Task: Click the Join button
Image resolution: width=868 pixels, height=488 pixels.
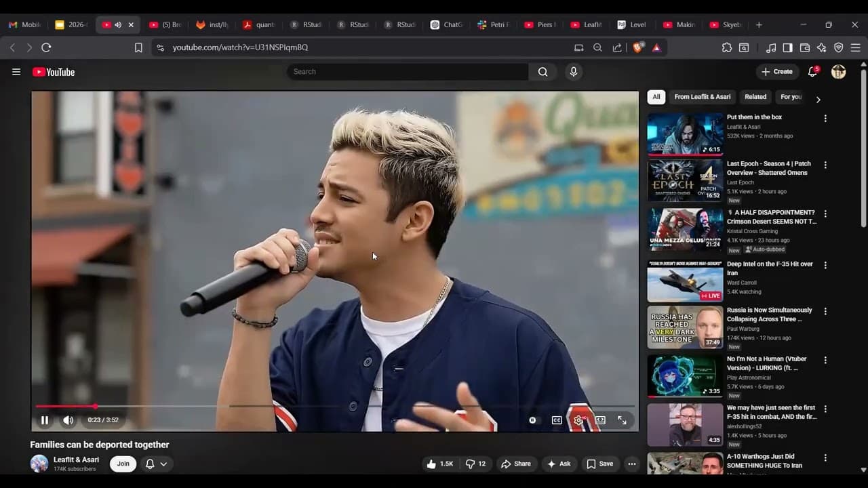Action: click(123, 464)
